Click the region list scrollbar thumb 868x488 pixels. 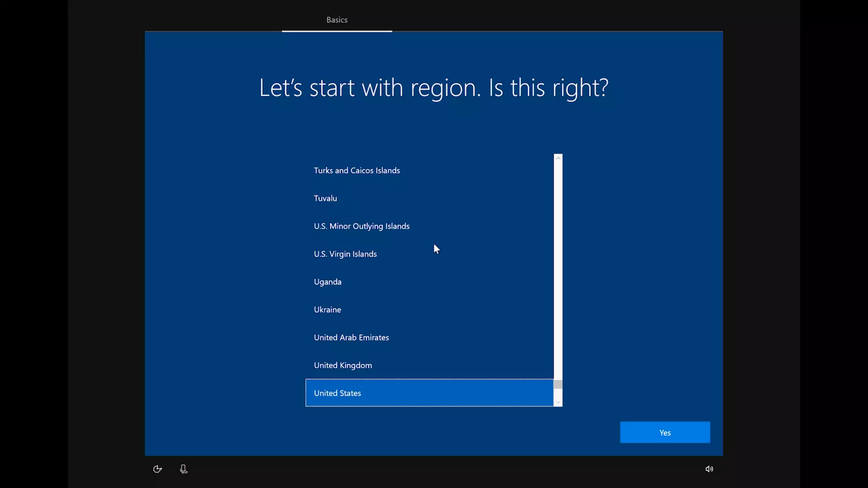(558, 384)
